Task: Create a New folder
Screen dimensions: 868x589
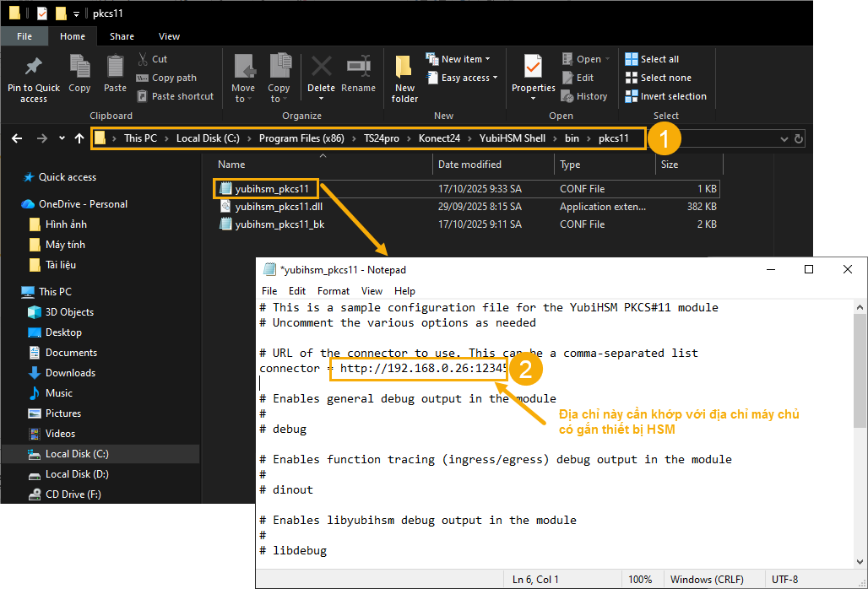Action: [x=404, y=79]
